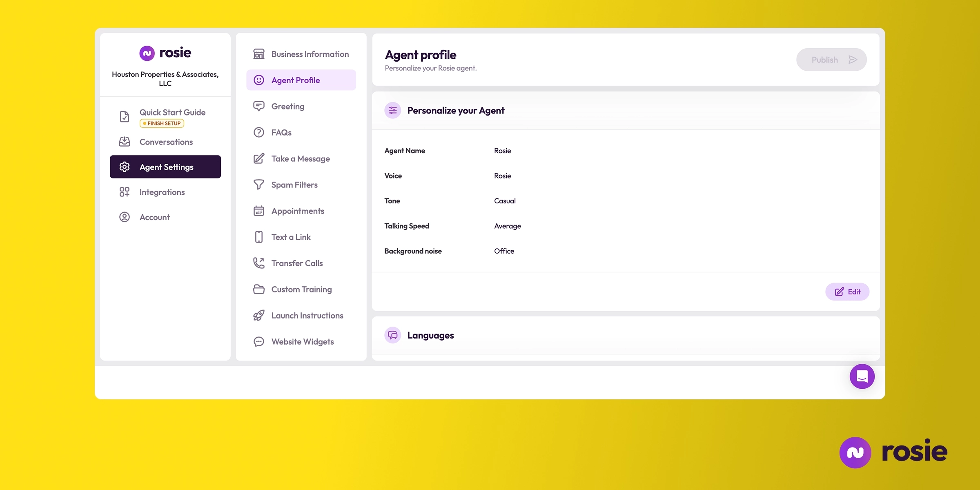
Task: Click the Personalize your Agent section heading
Action: [456, 110]
